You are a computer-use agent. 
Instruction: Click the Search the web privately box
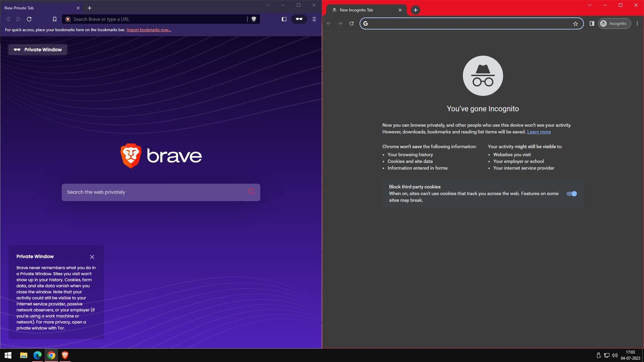point(161,192)
